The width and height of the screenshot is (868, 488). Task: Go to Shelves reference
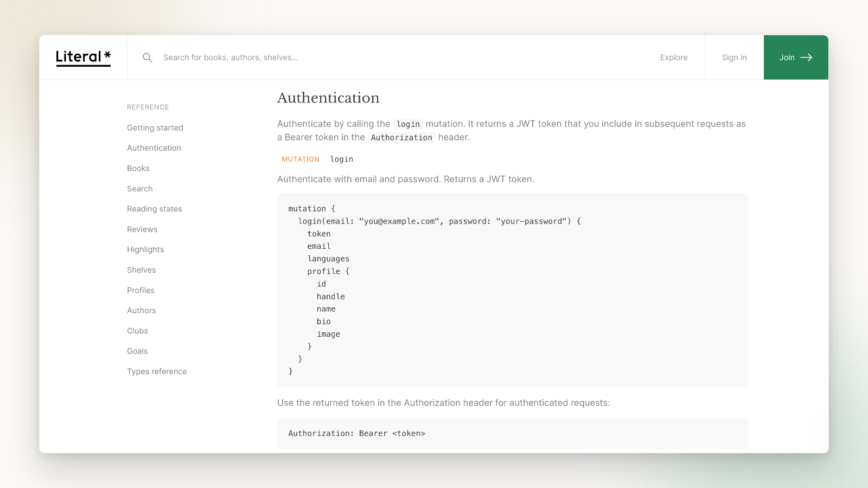click(x=142, y=270)
